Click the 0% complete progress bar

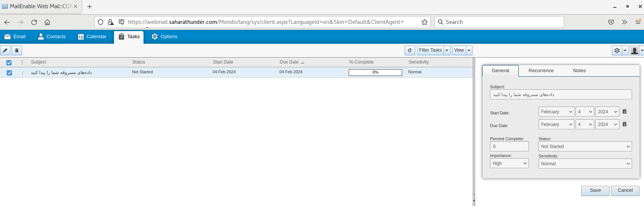pos(375,73)
